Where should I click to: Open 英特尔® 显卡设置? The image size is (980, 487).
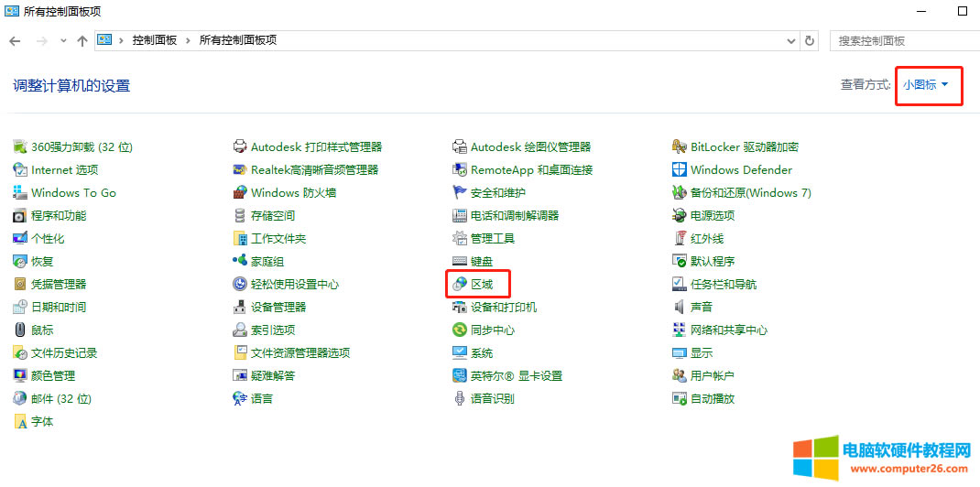point(517,376)
